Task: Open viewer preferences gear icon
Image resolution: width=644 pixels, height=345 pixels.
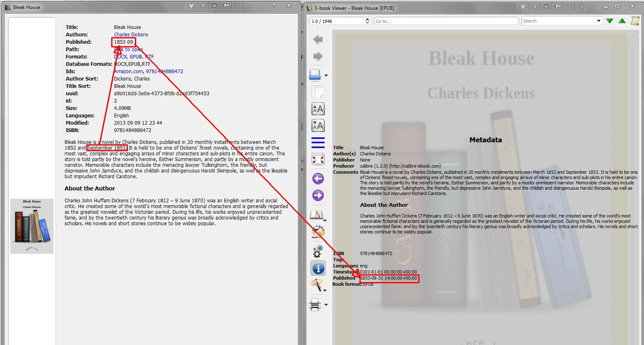Action: [x=318, y=251]
